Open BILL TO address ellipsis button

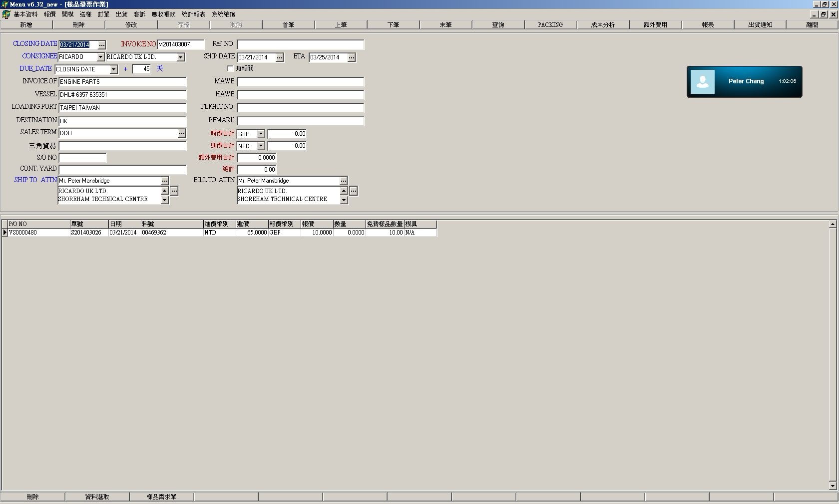[354, 191]
